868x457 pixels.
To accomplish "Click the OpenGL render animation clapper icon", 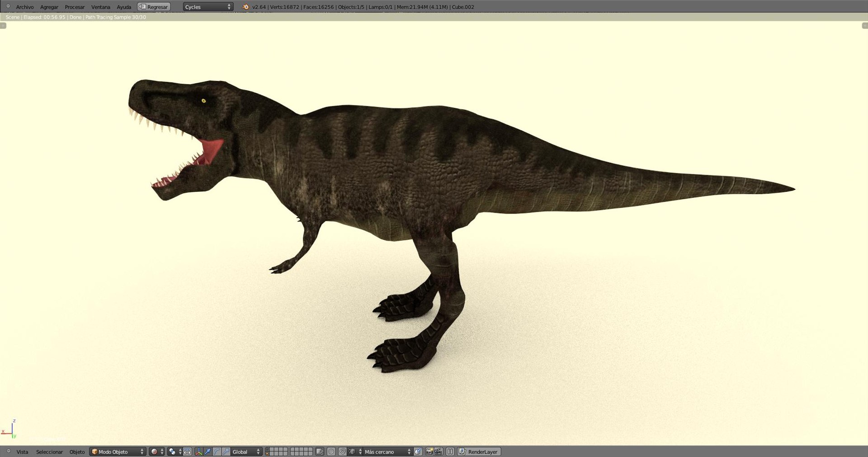I will (438, 452).
